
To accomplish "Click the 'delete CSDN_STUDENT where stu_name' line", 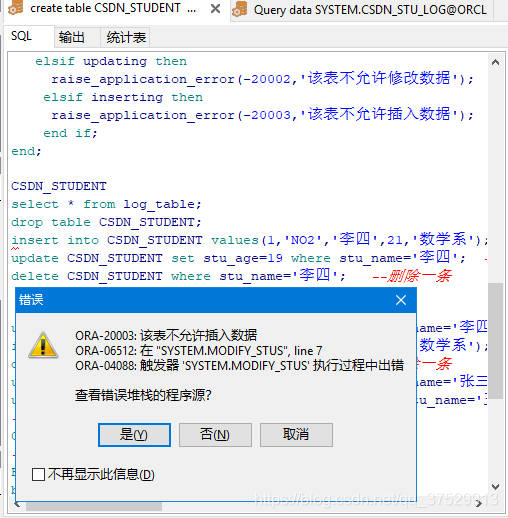I will tap(178, 276).
